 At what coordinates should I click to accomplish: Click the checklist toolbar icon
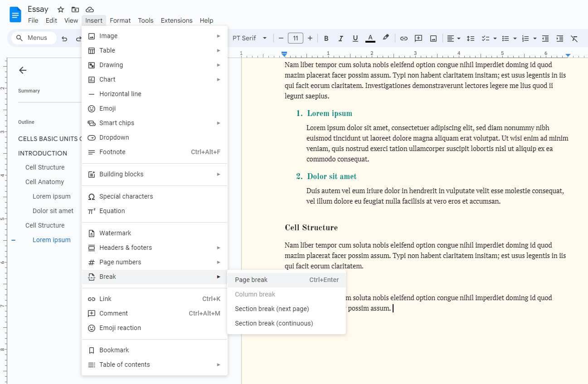[485, 39]
